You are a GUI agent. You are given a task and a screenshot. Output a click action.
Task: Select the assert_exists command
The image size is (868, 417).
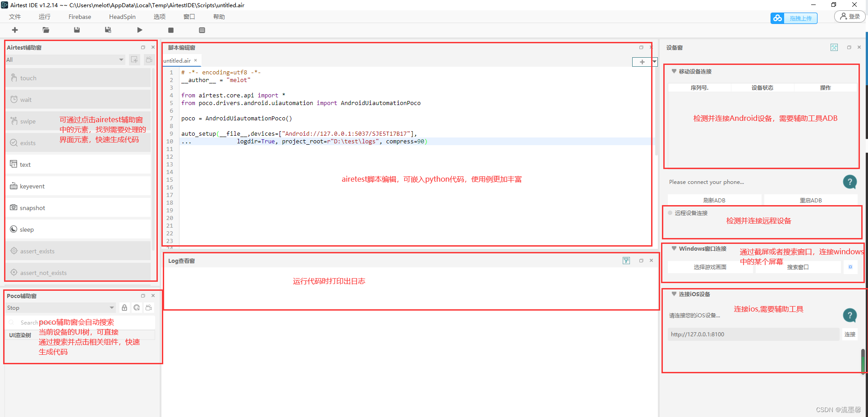[78, 251]
